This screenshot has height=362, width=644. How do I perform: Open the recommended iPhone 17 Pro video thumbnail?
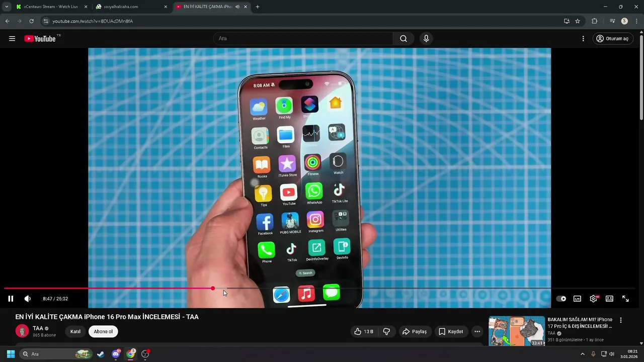pos(517,331)
